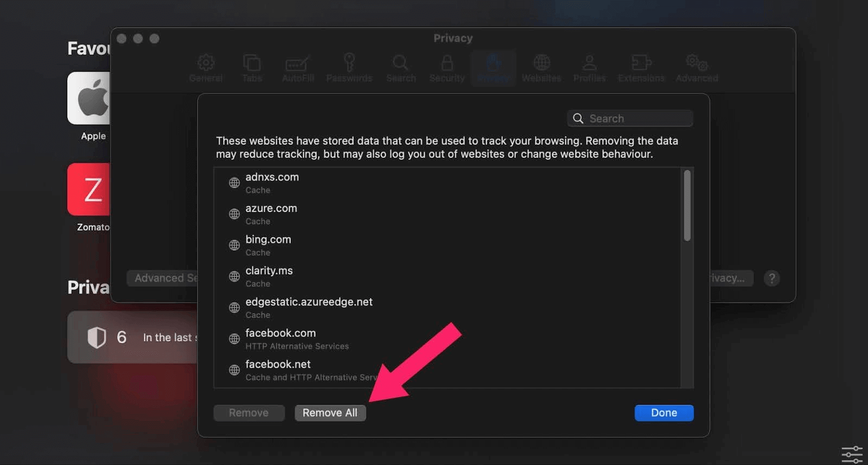Click the magnifier icon in the search field

click(578, 118)
